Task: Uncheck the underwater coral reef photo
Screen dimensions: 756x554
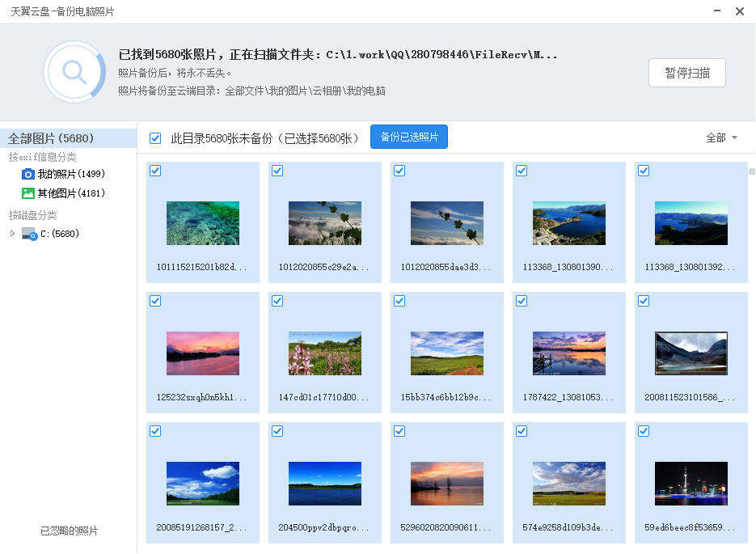Action: [x=155, y=171]
